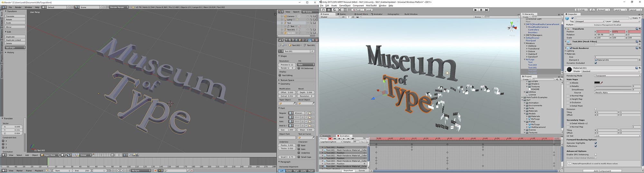The image size is (644, 173).
Task: Enable Small Caps character checkbox in Blender
Action: (299, 157)
